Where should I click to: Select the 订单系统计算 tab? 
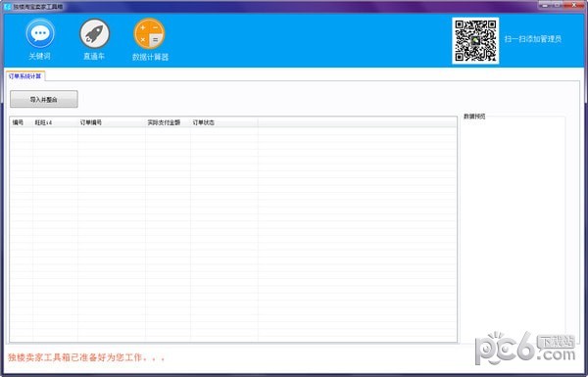25,76
